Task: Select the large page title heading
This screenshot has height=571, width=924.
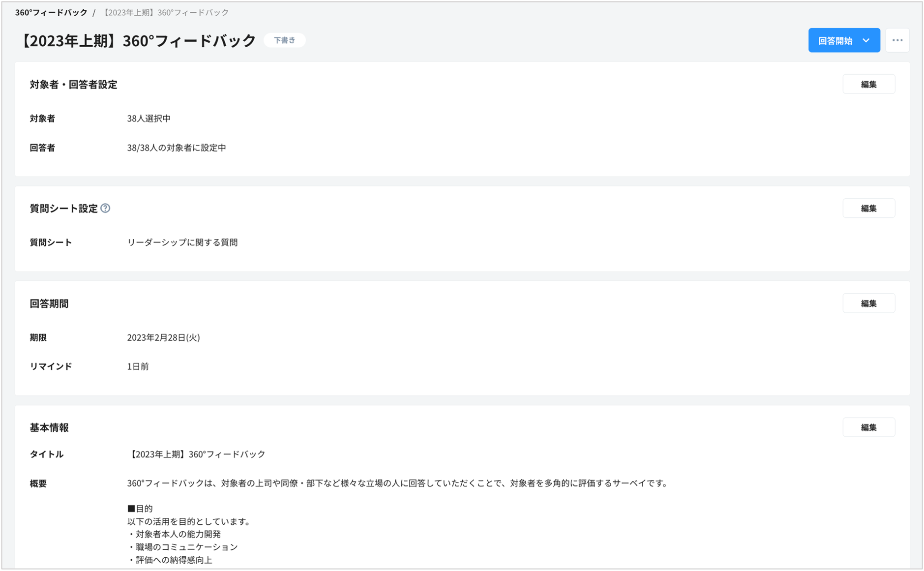Action: (x=138, y=40)
